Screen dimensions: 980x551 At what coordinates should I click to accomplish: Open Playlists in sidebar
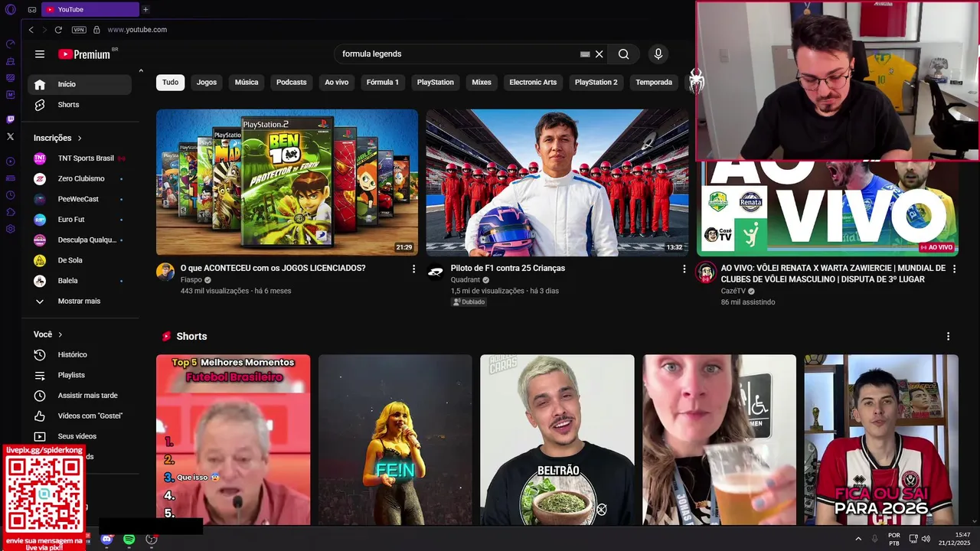pos(80,375)
